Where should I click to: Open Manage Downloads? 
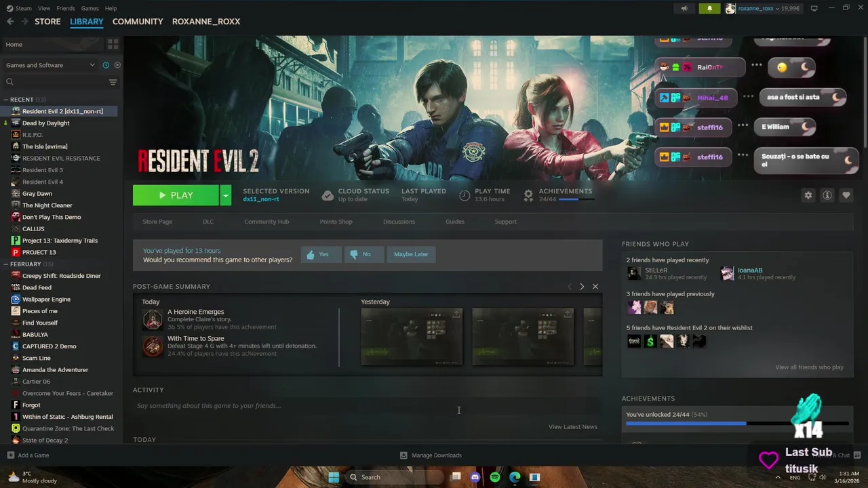pos(431,455)
